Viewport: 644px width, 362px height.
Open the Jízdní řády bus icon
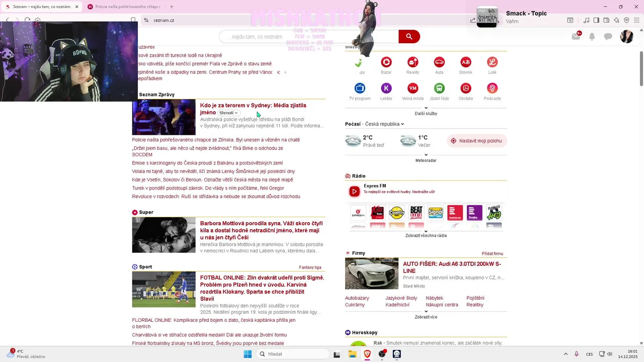coord(439,88)
